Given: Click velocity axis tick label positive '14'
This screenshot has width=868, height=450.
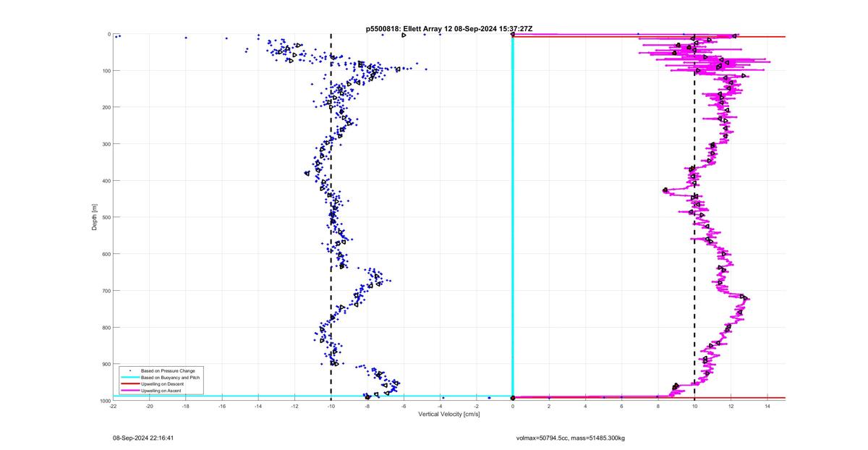Looking at the screenshot, I should pyautogui.click(x=767, y=406).
